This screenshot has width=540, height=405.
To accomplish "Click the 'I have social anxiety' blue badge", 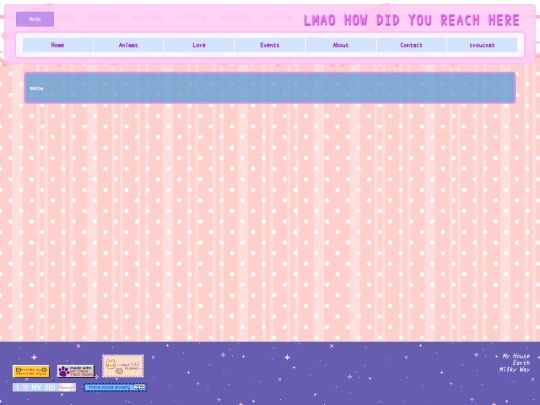I will pos(115,387).
